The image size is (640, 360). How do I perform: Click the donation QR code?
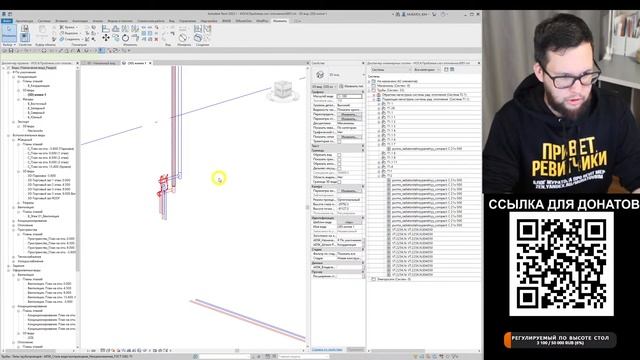[561, 264]
